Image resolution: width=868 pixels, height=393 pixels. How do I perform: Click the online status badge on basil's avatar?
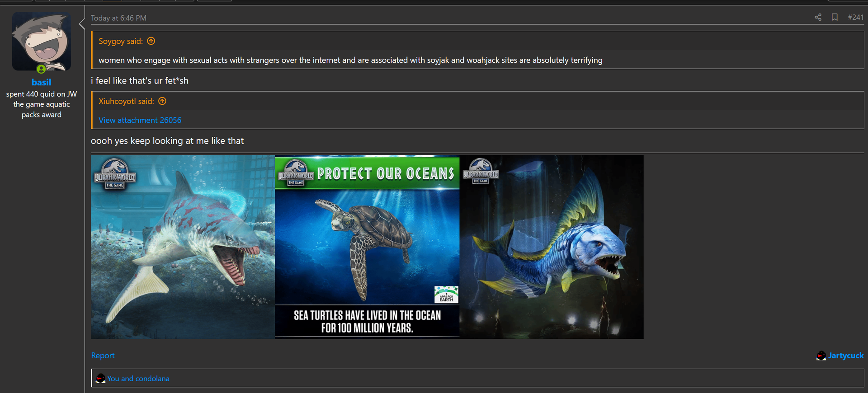41,69
